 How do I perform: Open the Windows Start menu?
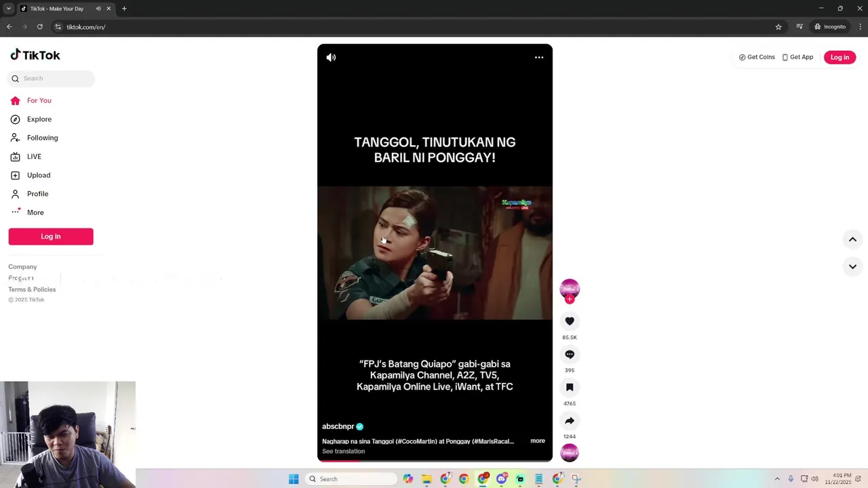tap(294, 479)
